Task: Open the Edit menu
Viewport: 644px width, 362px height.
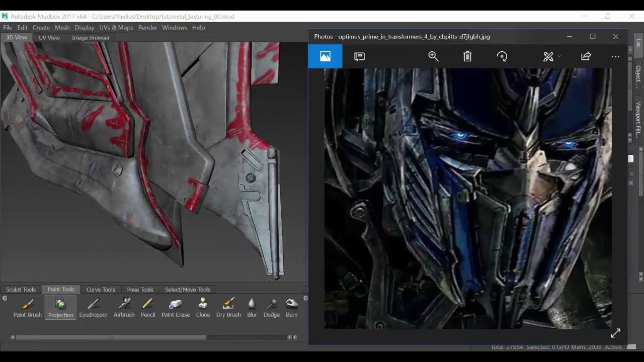Action: pos(22,27)
